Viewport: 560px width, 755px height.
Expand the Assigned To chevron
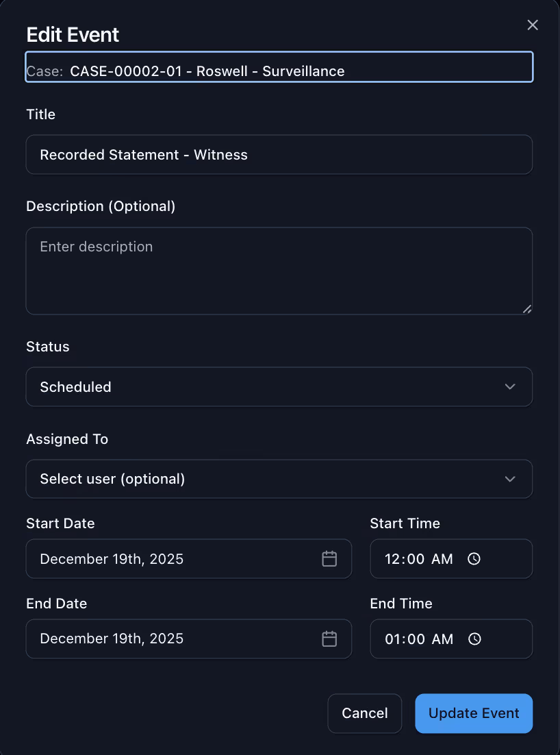(x=510, y=479)
